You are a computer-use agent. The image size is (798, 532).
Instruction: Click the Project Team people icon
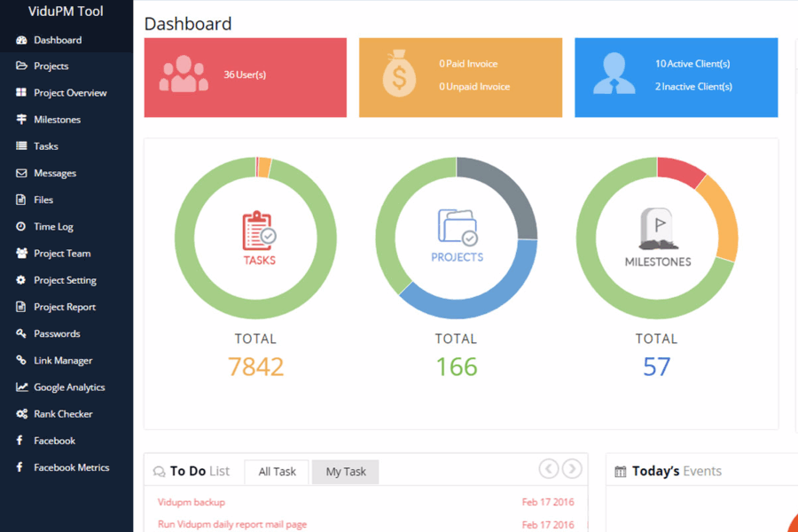point(21,253)
